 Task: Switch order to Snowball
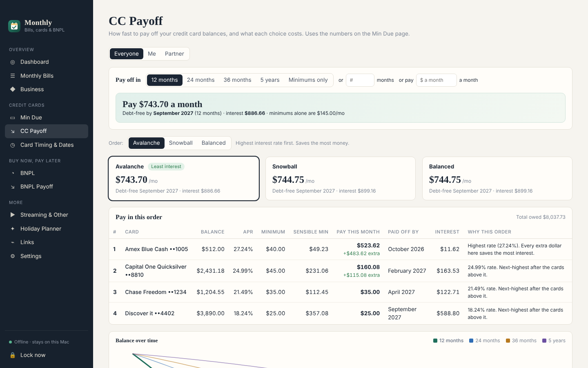[181, 143]
